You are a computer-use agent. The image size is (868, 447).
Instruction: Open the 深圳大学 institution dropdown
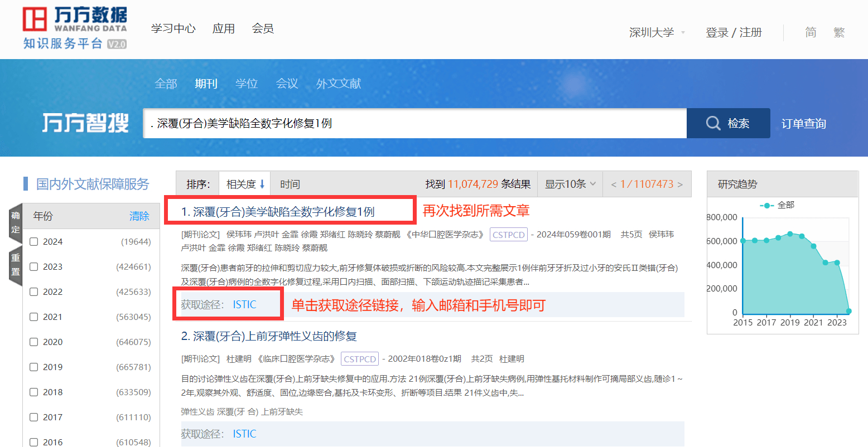pos(657,32)
